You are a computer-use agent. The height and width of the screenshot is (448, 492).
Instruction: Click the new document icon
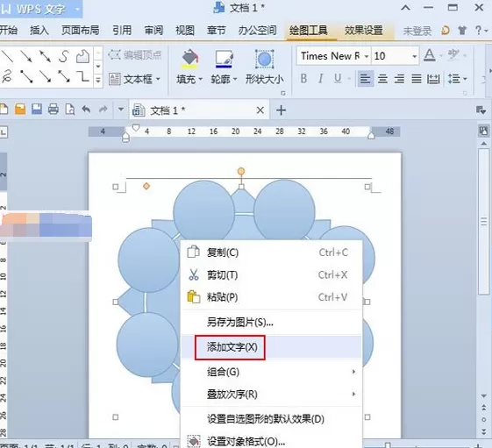pyautogui.click(x=4, y=110)
